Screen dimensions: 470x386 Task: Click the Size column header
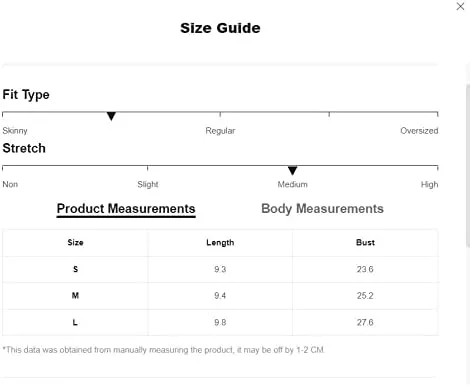tap(75, 242)
